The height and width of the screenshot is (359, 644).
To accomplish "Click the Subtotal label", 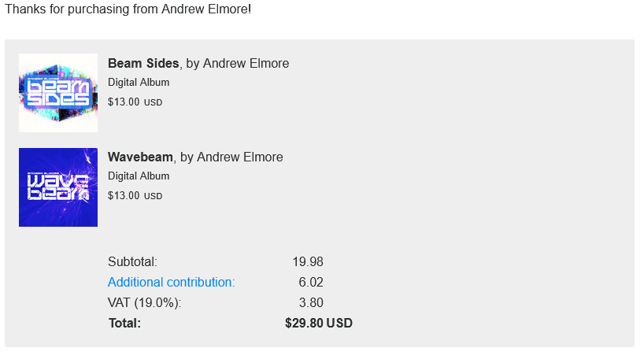I will tap(132, 262).
